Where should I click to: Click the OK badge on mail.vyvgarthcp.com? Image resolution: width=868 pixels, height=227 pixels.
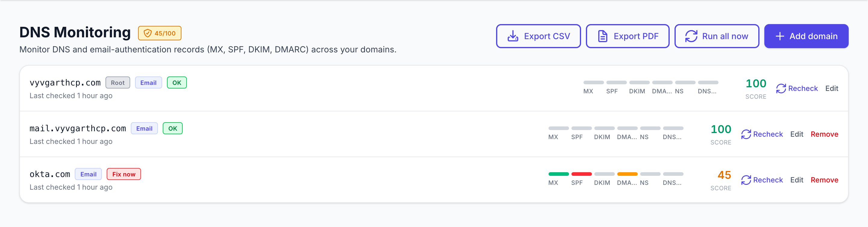coord(172,128)
